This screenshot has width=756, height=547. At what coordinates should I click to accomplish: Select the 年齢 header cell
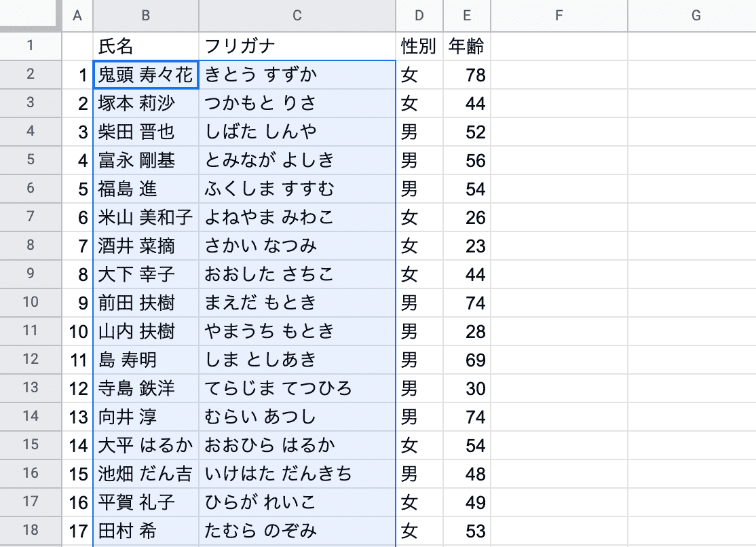coord(466,46)
